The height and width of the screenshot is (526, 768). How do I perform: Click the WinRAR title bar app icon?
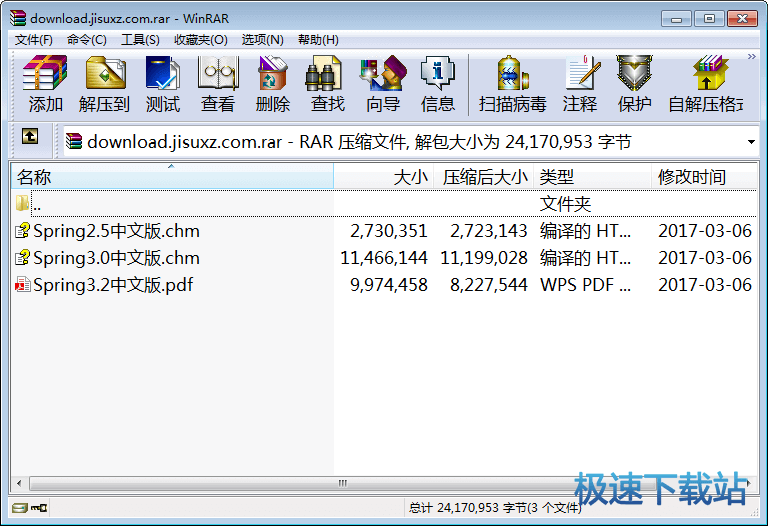pyautogui.click(x=18, y=18)
